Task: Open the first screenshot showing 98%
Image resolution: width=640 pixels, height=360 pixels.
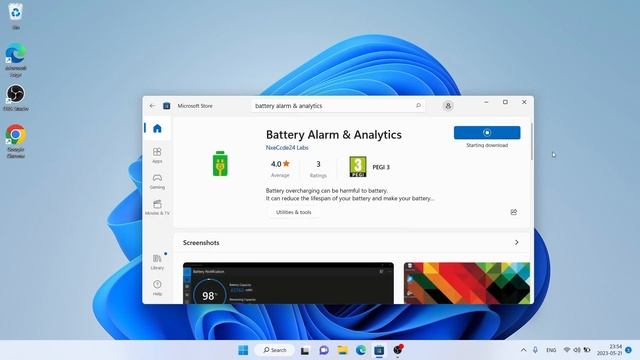Action: coord(288,283)
